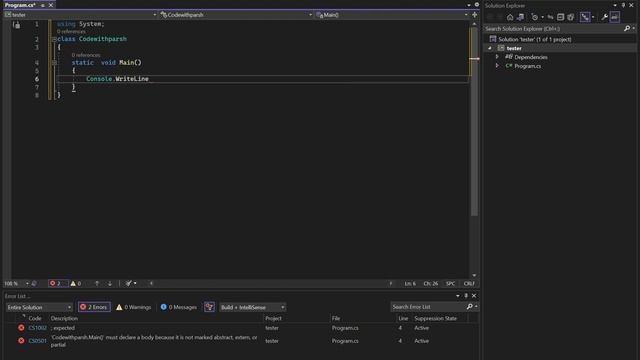Expand the Program.cs node arrow
Image resolution: width=640 pixels, height=360 pixels.
[497, 66]
